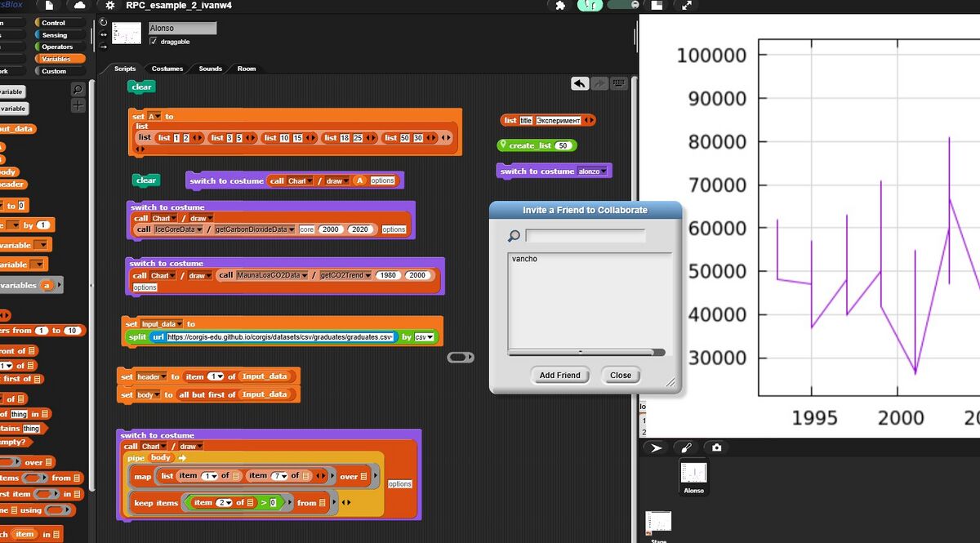Click the friend search input field
Image resolution: width=980 pixels, height=543 pixels.
pos(585,236)
